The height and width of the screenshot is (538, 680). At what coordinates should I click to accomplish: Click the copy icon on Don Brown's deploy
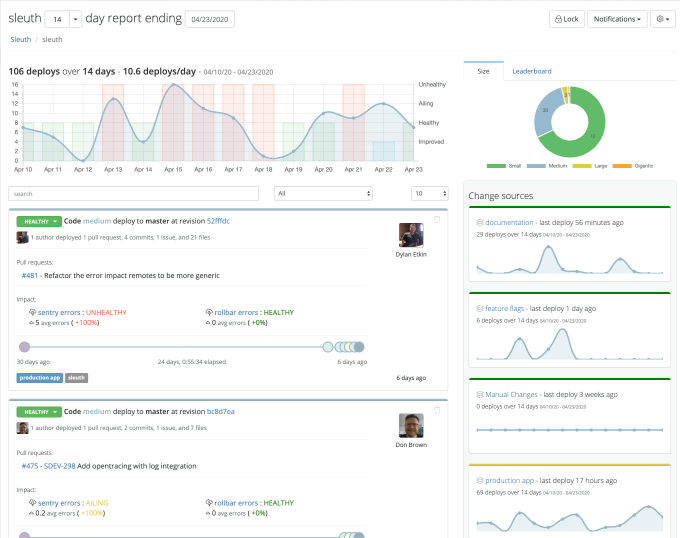(436, 410)
